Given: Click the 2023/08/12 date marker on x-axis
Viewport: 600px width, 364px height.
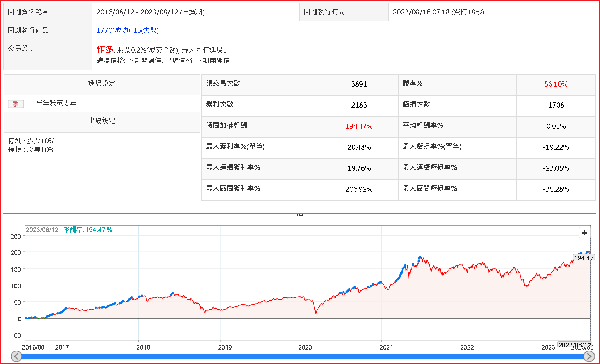Looking at the screenshot, I should coord(574,345).
